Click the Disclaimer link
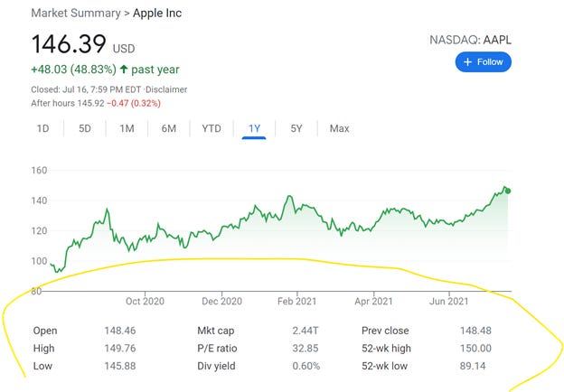The height and width of the screenshot is (392, 564). coord(166,89)
